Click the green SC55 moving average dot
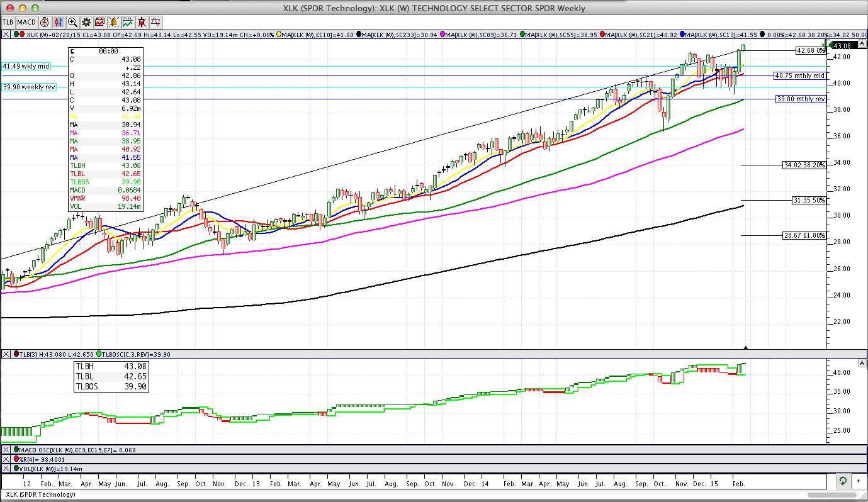868x502 pixels. [522, 34]
